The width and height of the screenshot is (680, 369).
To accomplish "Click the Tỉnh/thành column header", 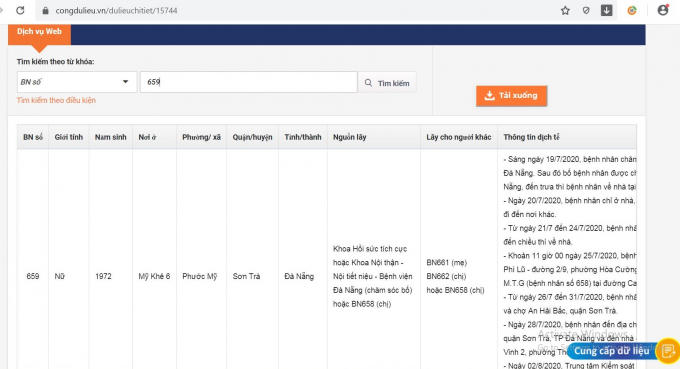I will (303, 137).
